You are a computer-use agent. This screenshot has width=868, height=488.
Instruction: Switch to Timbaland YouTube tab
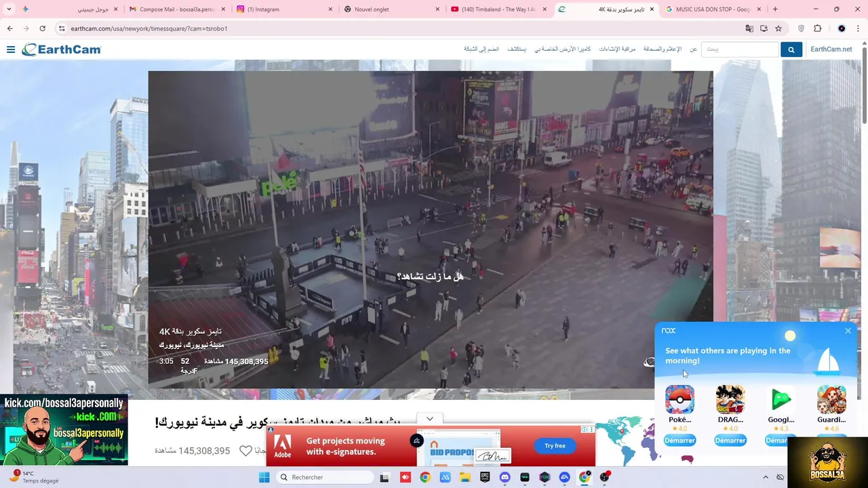[499, 9]
